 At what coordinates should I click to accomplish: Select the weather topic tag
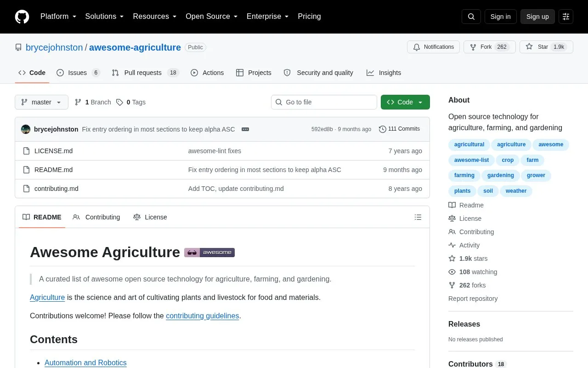tap(516, 191)
